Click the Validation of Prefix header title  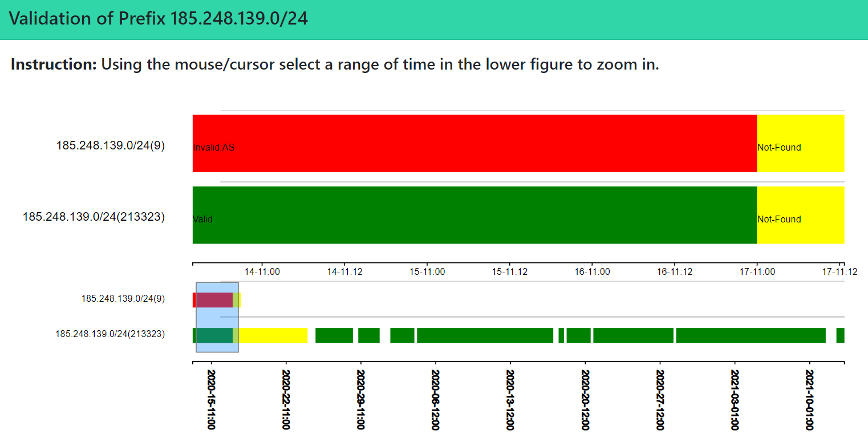[159, 19]
